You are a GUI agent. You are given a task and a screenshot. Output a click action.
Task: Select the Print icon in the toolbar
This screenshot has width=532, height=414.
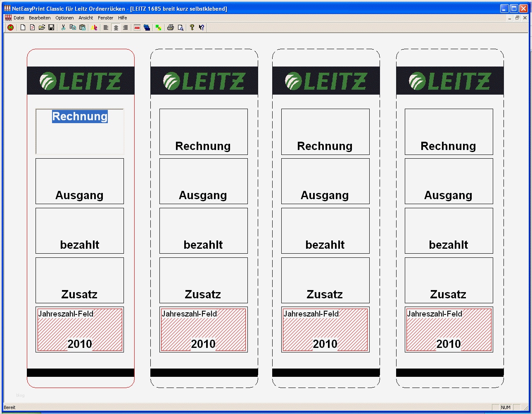[x=170, y=27]
